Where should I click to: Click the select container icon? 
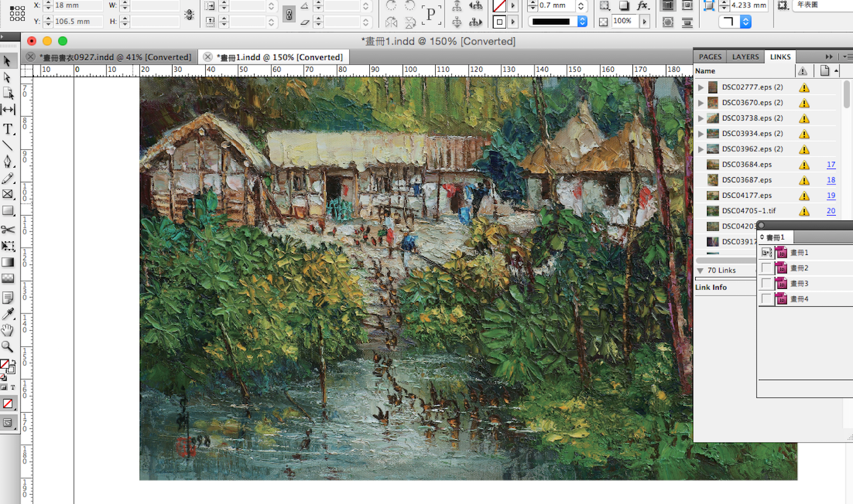[456, 6]
